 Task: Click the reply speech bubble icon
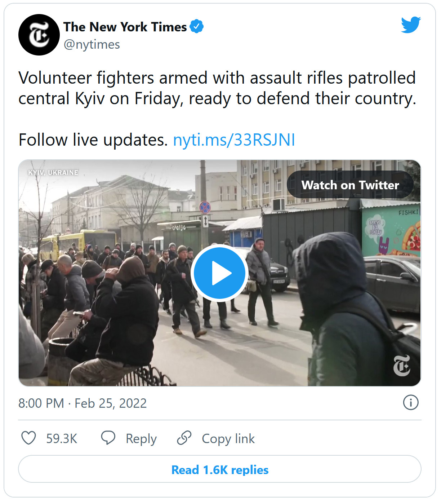point(108,438)
